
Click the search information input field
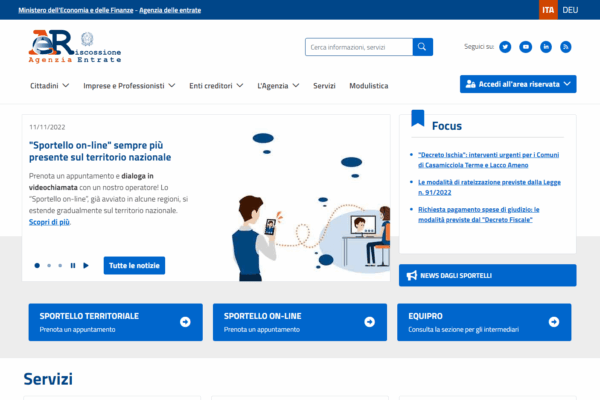(359, 47)
